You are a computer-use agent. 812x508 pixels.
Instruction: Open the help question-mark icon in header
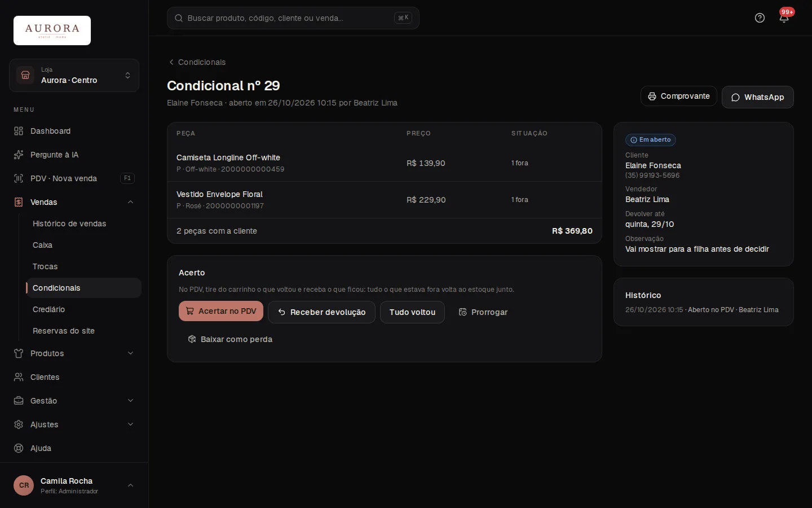760,18
